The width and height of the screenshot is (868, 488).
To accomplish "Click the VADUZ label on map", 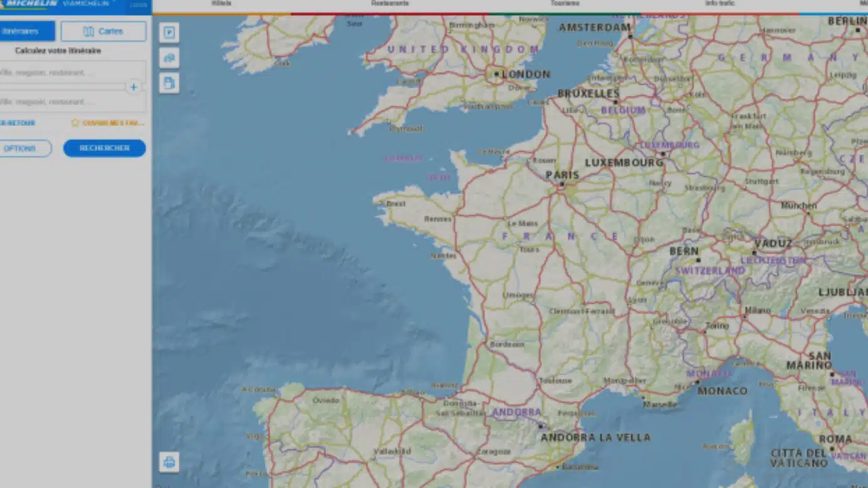I will point(773,244).
